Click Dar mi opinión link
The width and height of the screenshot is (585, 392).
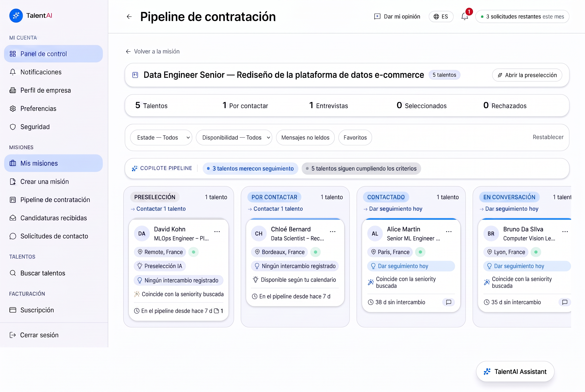click(402, 16)
